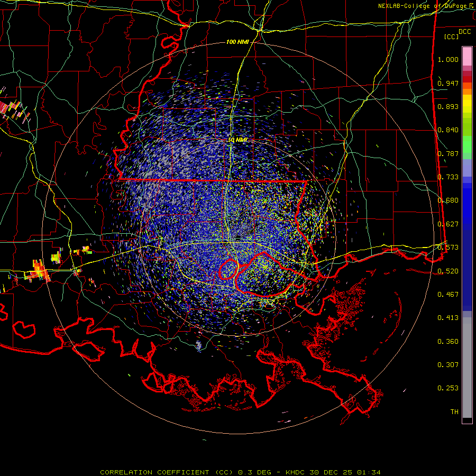476x476 pixels.
Task: Click the 0.573 scale value
Action: [448, 248]
